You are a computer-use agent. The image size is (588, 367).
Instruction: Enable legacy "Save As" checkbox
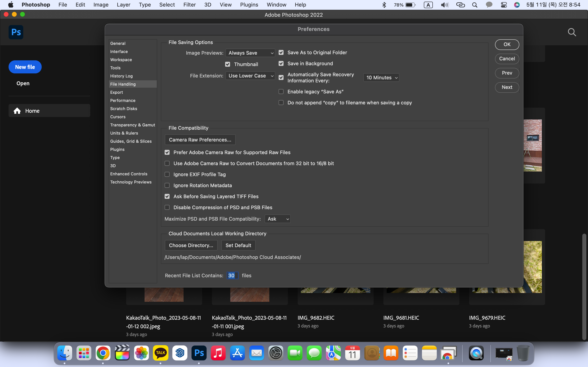pyautogui.click(x=281, y=92)
